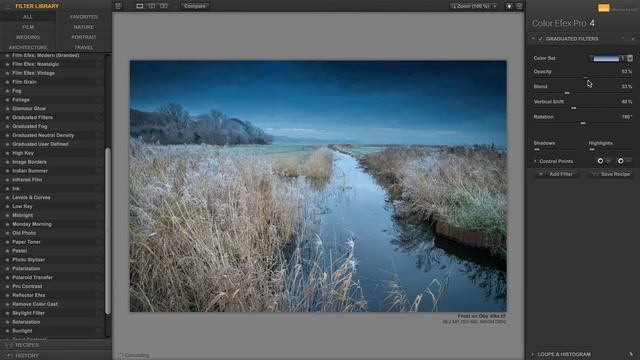
Task: Select the Favorites category tab
Action: (84, 17)
